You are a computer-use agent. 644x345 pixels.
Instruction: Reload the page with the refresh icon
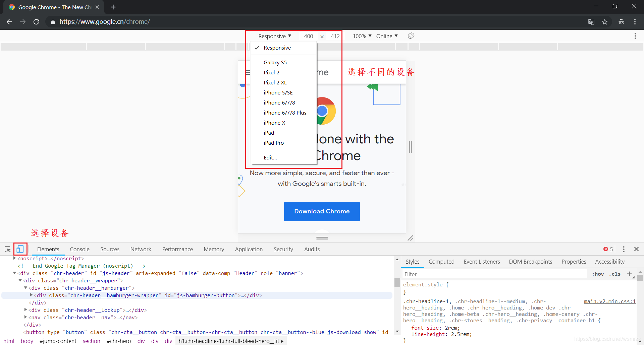[x=36, y=22]
